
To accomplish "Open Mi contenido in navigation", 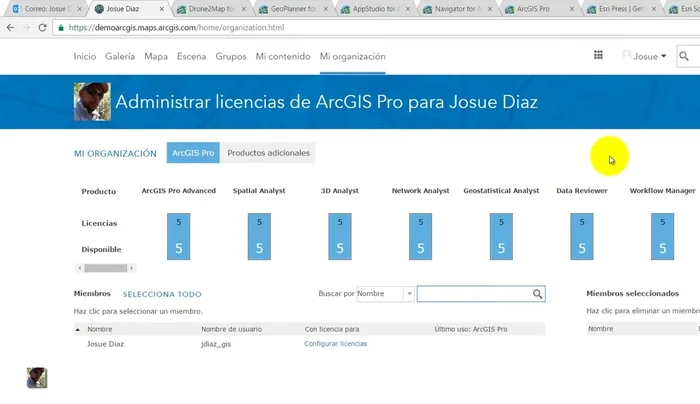I will tap(283, 56).
